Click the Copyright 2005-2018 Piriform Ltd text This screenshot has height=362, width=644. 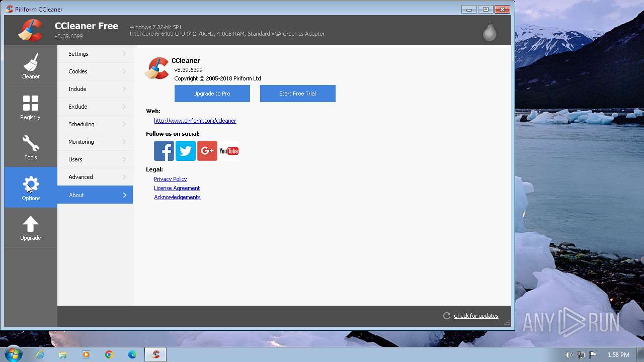pos(217,78)
